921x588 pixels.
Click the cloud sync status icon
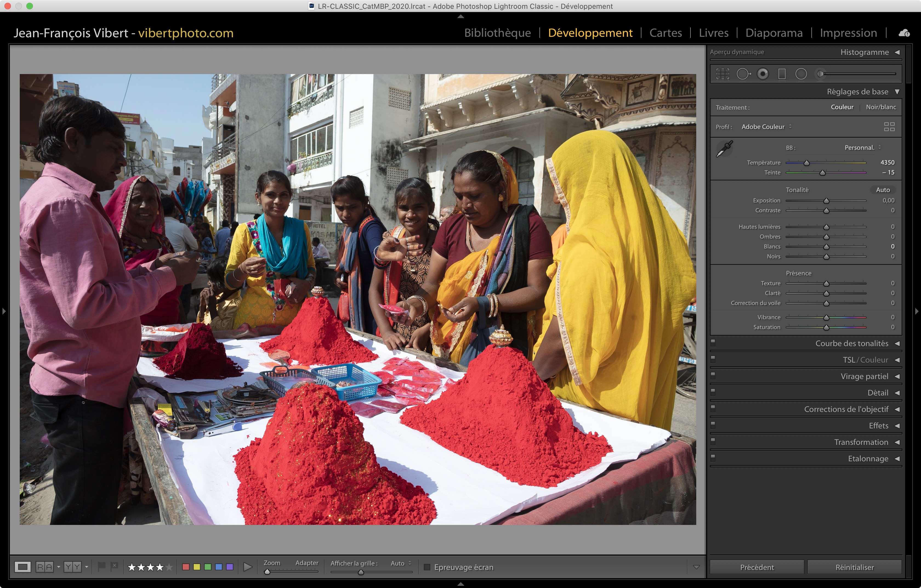(904, 33)
